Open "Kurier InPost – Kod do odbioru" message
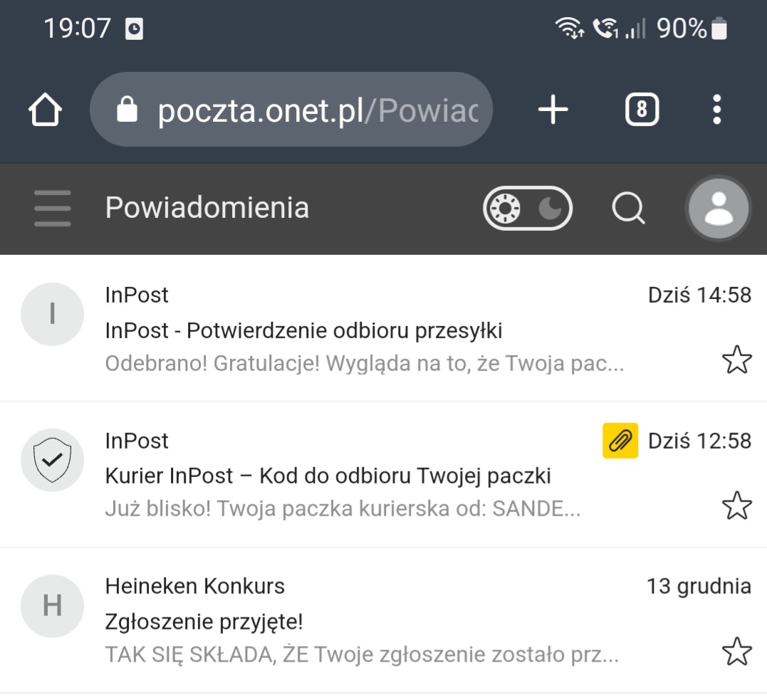The height and width of the screenshot is (700, 767). [x=328, y=476]
